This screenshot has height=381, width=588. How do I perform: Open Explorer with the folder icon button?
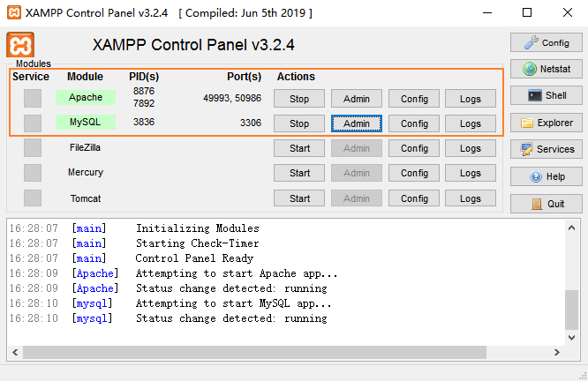pyautogui.click(x=546, y=123)
